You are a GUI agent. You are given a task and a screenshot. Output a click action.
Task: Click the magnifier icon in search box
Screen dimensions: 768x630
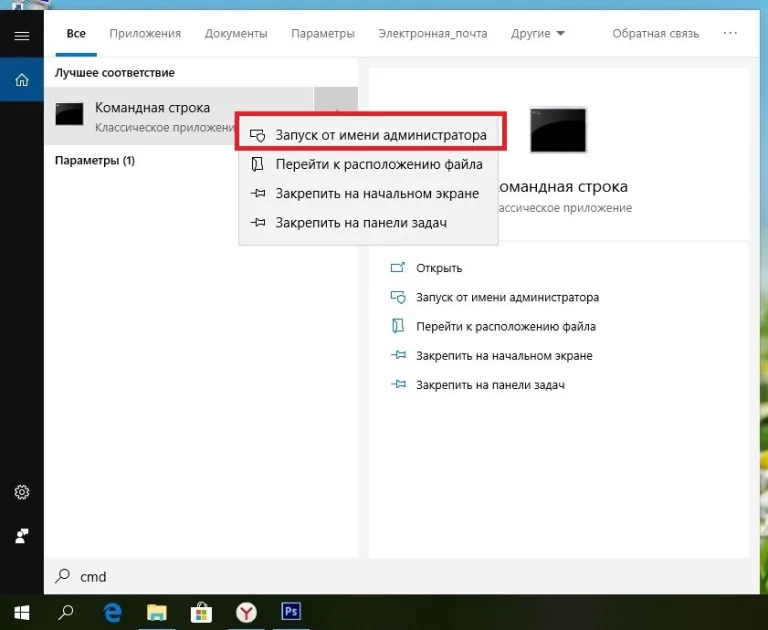tap(63, 576)
